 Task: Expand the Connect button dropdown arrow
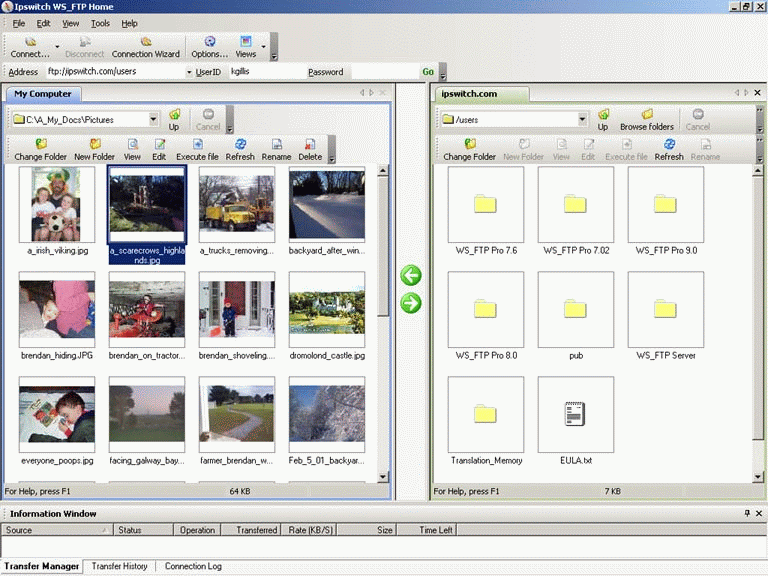coord(57,47)
